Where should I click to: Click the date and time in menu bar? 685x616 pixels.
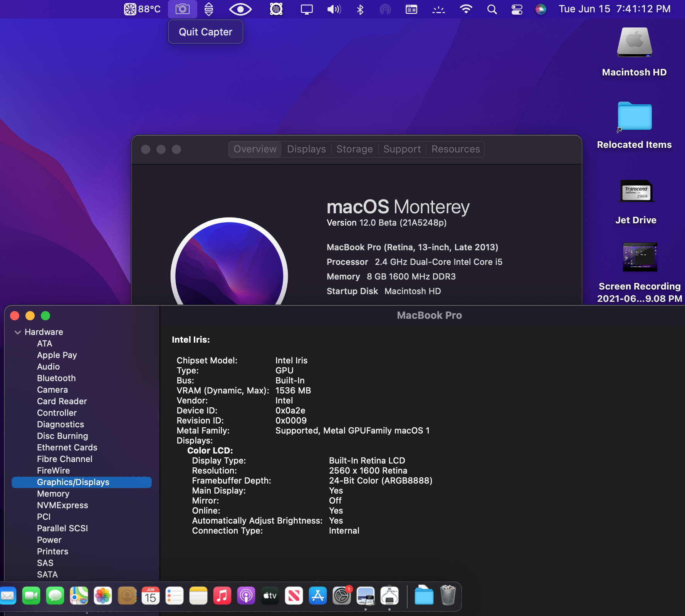pyautogui.click(x=614, y=9)
